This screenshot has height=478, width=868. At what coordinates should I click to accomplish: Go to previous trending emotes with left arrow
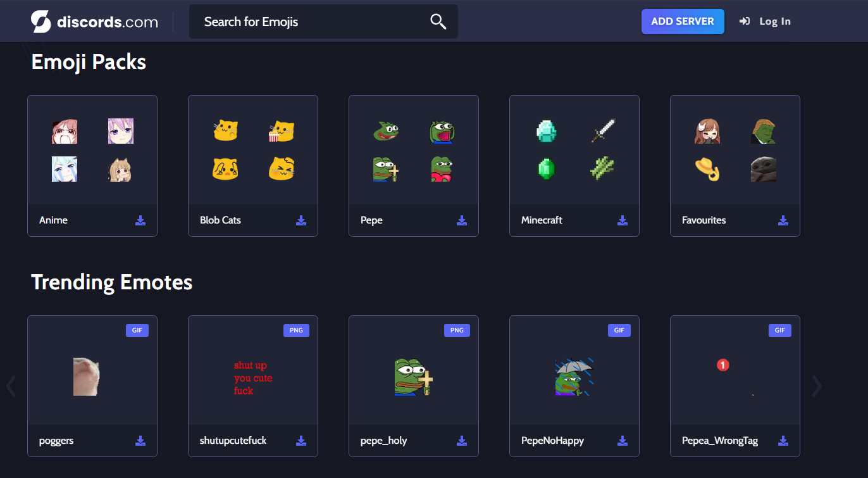pyautogui.click(x=11, y=386)
